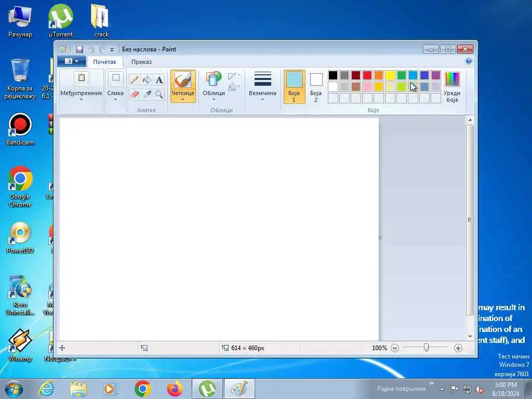Viewport: 532px width, 399px height.
Task: Select the Magnifier tool
Action: point(159,95)
